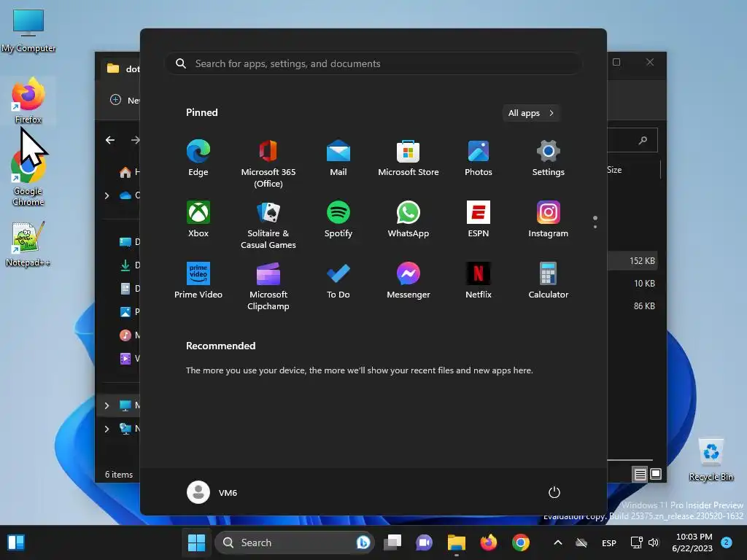Expand Network node in Explorer sidebar
The image size is (747, 560).
[x=107, y=429]
